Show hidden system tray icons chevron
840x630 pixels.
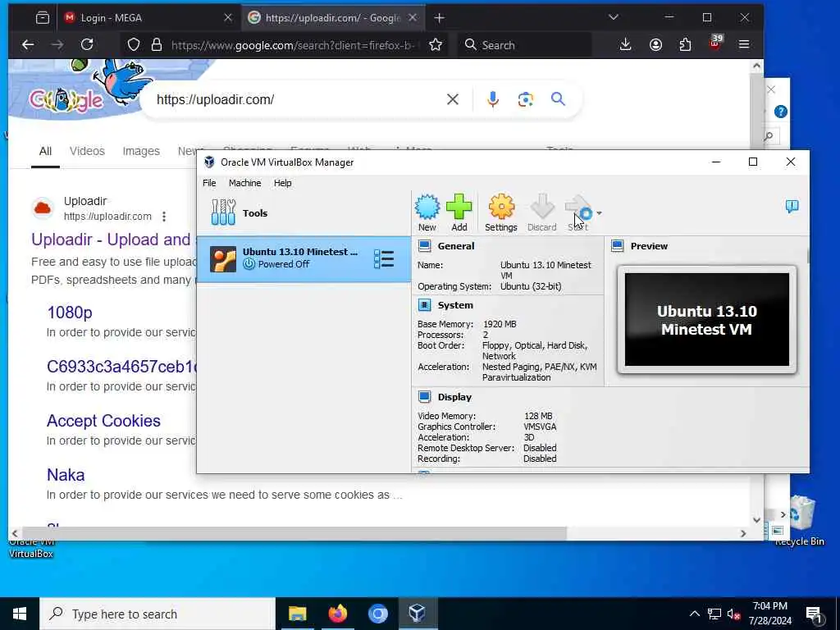coord(694,614)
